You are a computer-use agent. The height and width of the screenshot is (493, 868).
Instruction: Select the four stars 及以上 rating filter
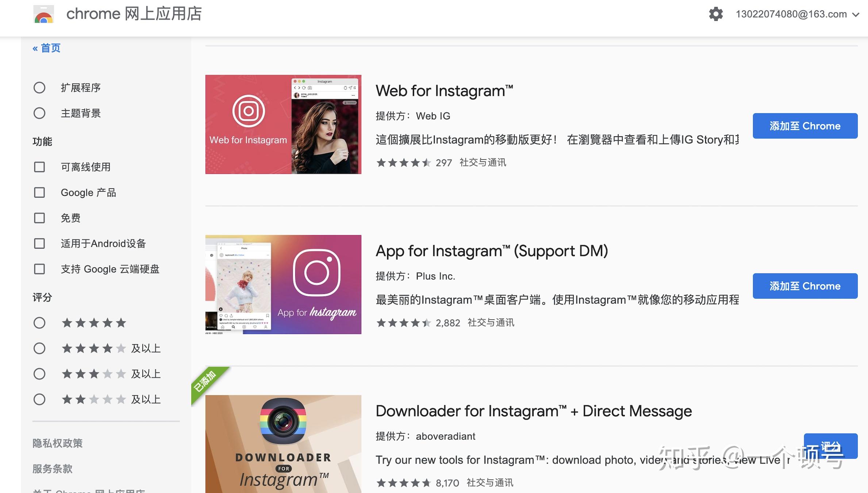coord(39,348)
